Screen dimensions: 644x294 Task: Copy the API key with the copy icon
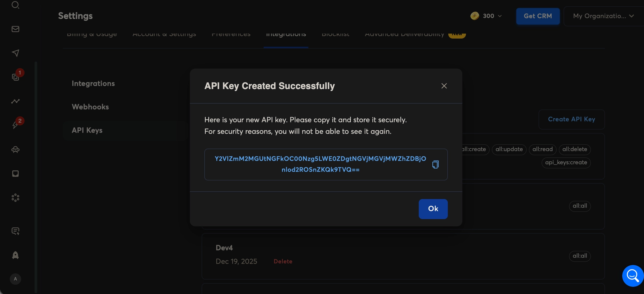(435, 164)
